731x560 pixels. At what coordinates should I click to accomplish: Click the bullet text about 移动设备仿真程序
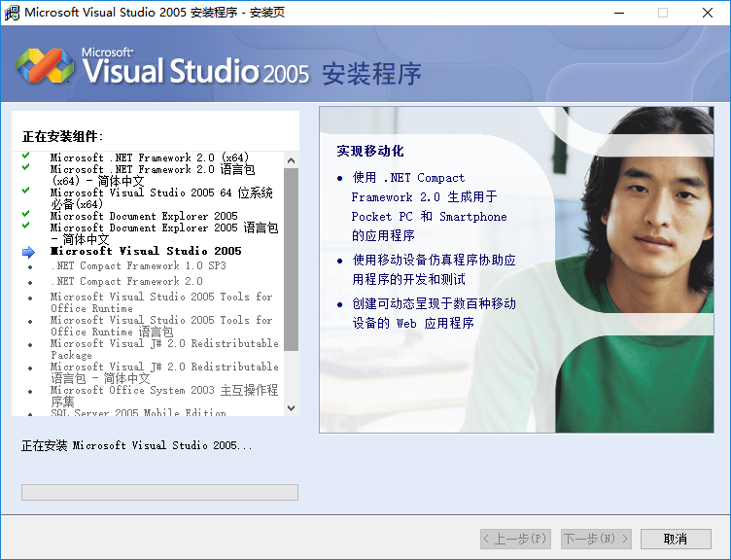tap(434, 269)
